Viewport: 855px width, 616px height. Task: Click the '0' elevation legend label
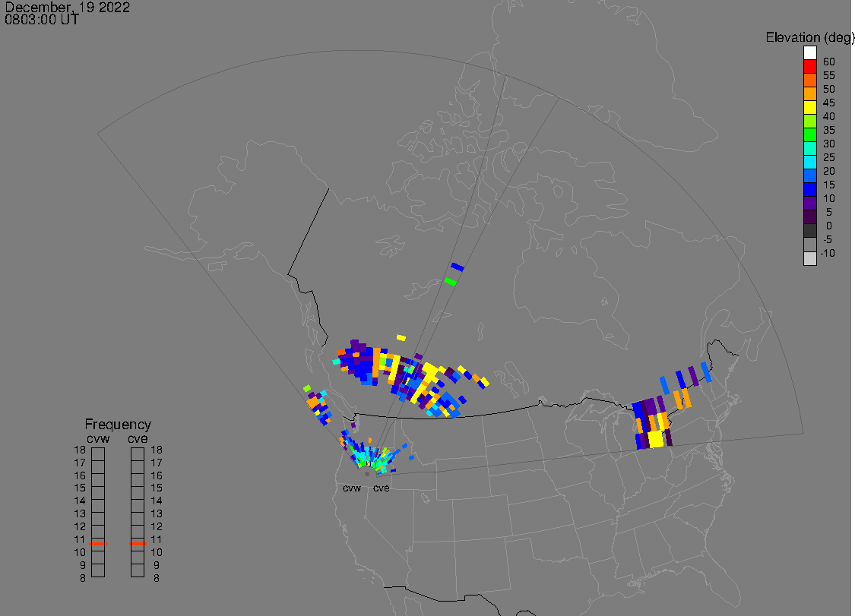(829, 226)
